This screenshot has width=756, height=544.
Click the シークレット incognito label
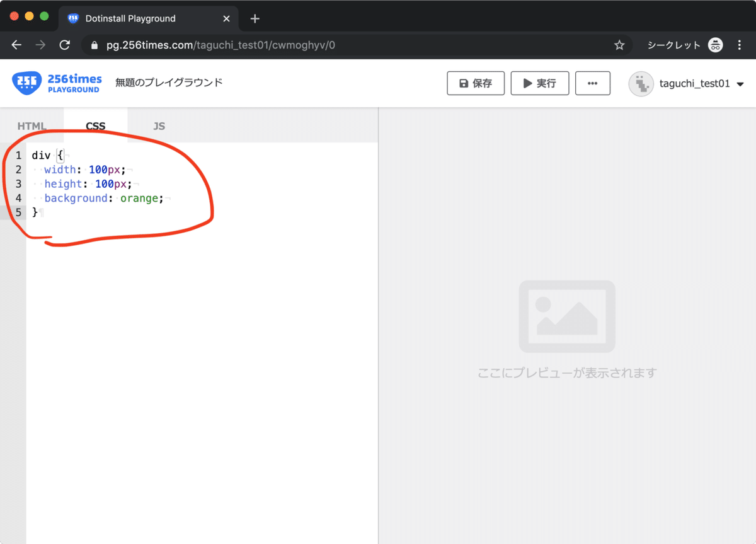pos(673,45)
